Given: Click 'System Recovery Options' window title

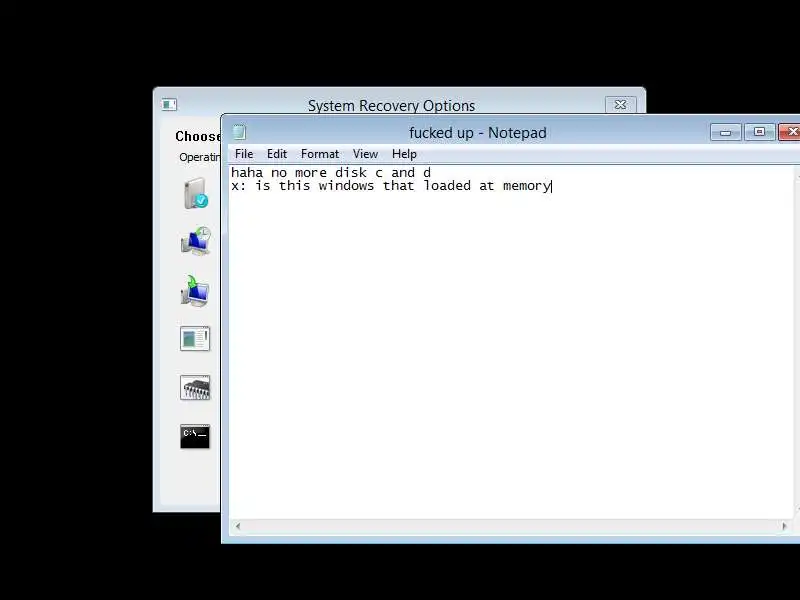Looking at the screenshot, I should click(x=391, y=106).
